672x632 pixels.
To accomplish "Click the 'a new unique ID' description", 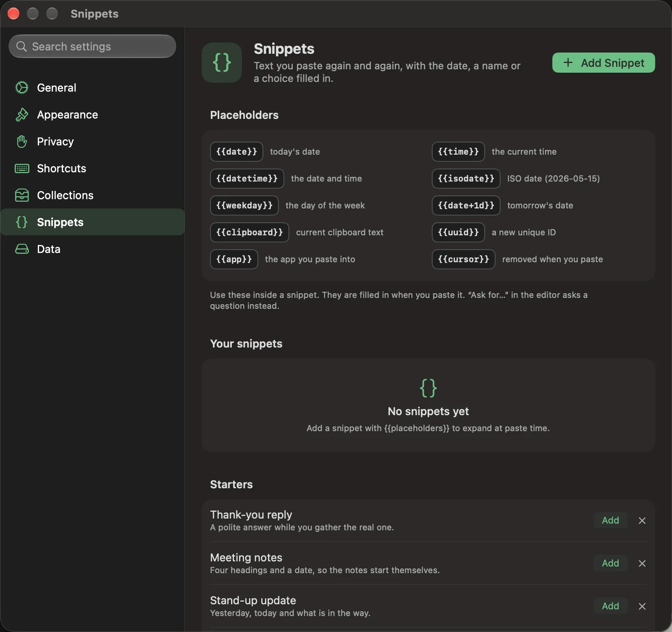I will coord(524,232).
